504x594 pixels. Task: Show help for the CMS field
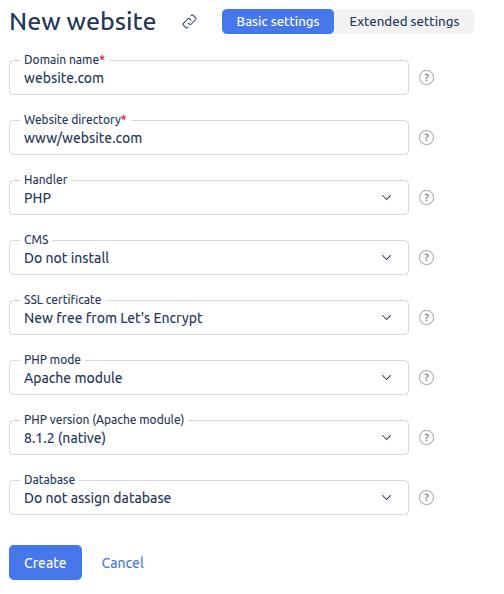(x=426, y=258)
